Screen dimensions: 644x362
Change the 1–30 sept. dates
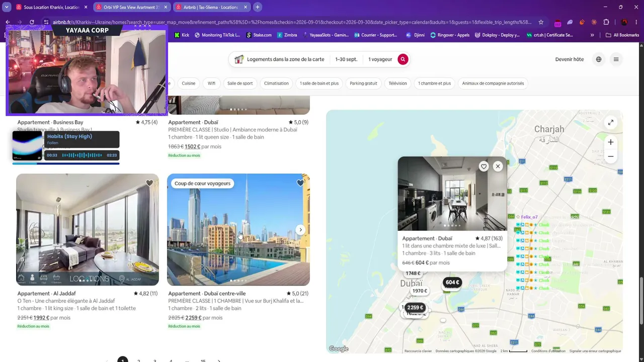(346, 59)
